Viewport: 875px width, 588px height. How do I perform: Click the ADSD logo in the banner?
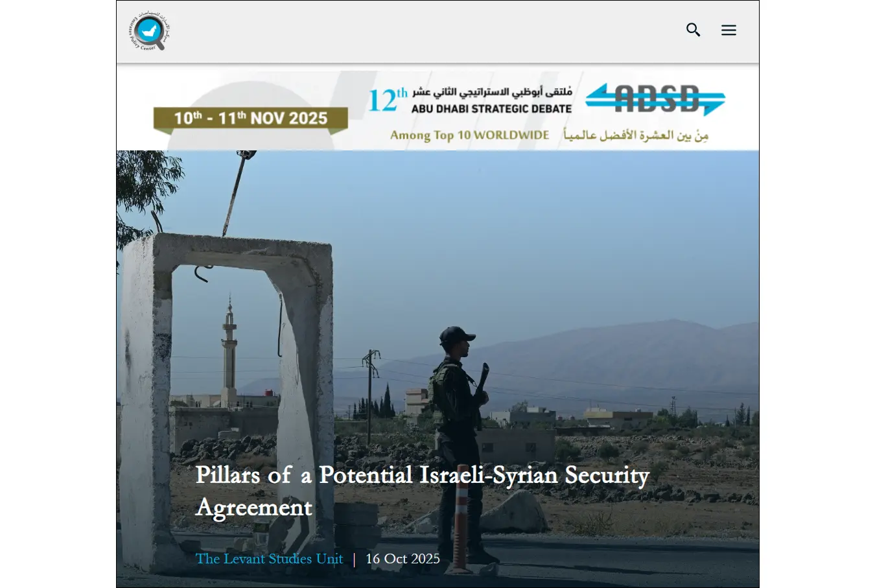point(655,99)
